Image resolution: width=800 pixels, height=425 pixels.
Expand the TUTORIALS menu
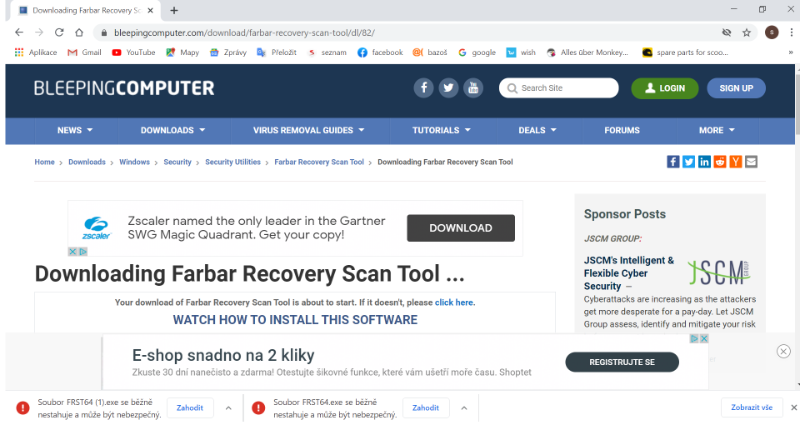441,130
